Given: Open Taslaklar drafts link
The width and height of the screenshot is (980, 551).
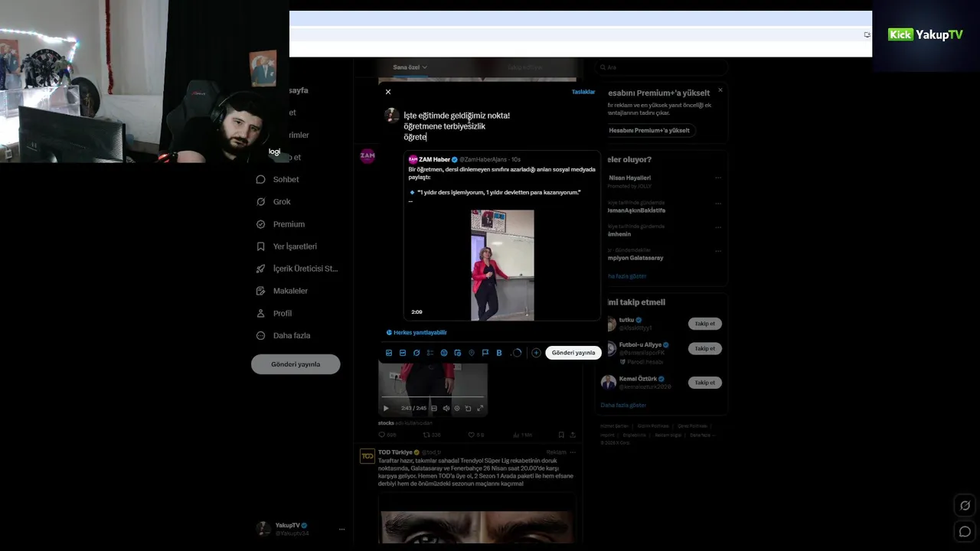Looking at the screenshot, I should click(x=583, y=92).
